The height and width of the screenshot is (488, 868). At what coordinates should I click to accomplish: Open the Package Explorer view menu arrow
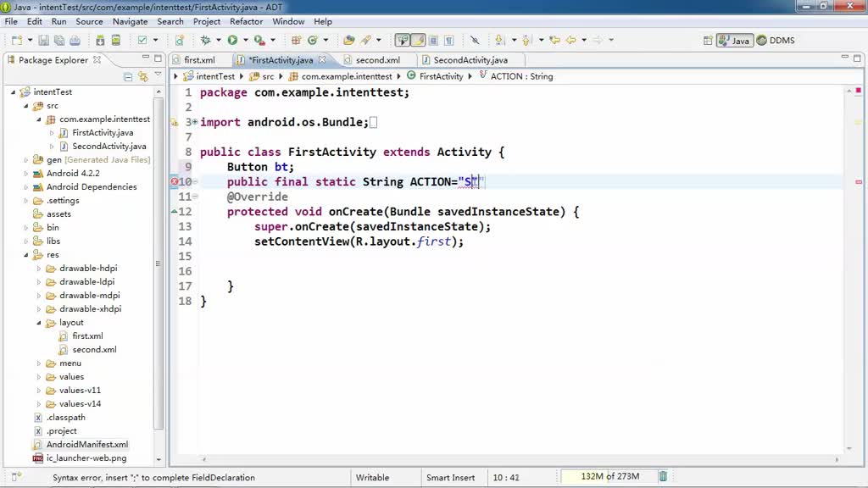coord(158,75)
